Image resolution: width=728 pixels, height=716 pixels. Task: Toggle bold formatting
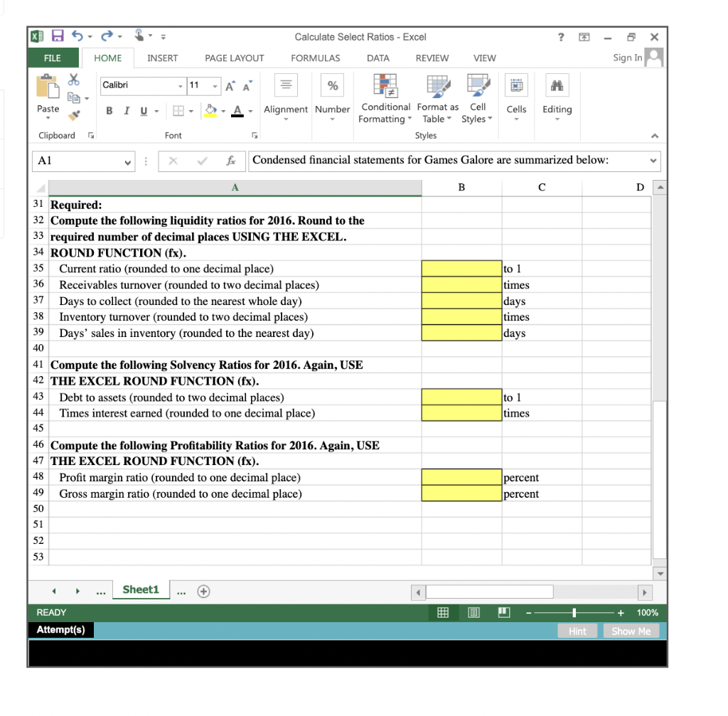[108, 112]
